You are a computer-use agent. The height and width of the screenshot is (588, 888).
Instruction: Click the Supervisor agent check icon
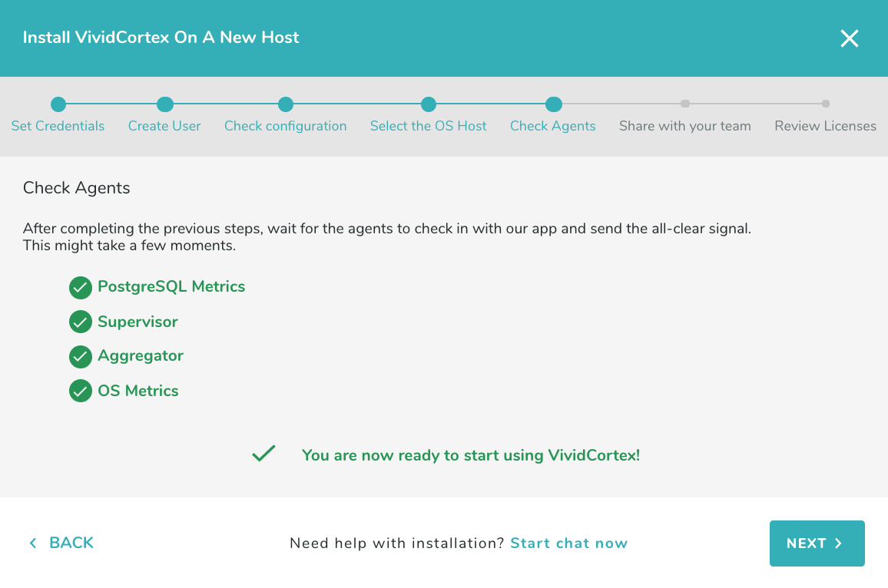[x=81, y=322]
